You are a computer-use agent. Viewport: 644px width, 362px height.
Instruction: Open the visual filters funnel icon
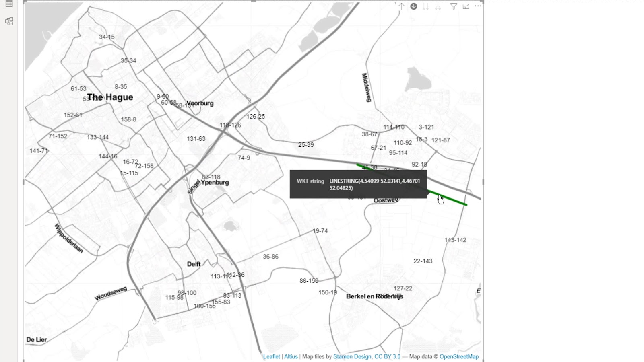[454, 6]
